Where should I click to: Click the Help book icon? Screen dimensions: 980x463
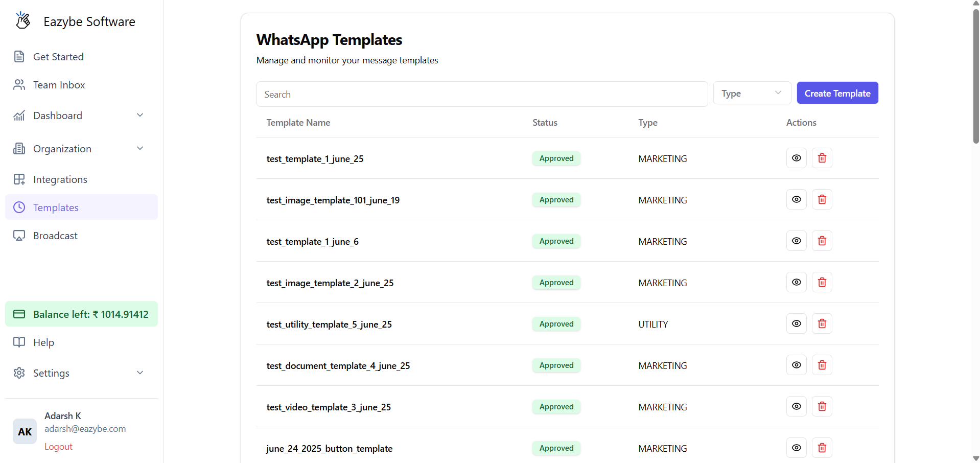19,342
